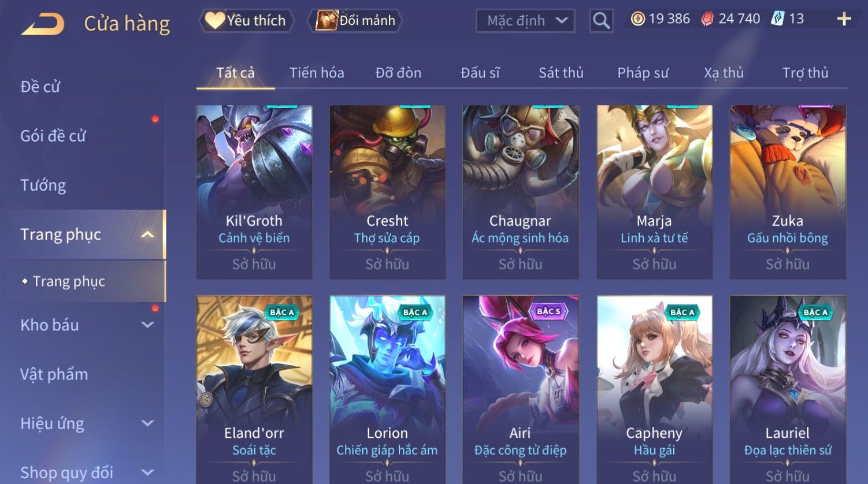Switch to the Sát thủ tab
This screenshot has height=484, width=868.
[561, 73]
